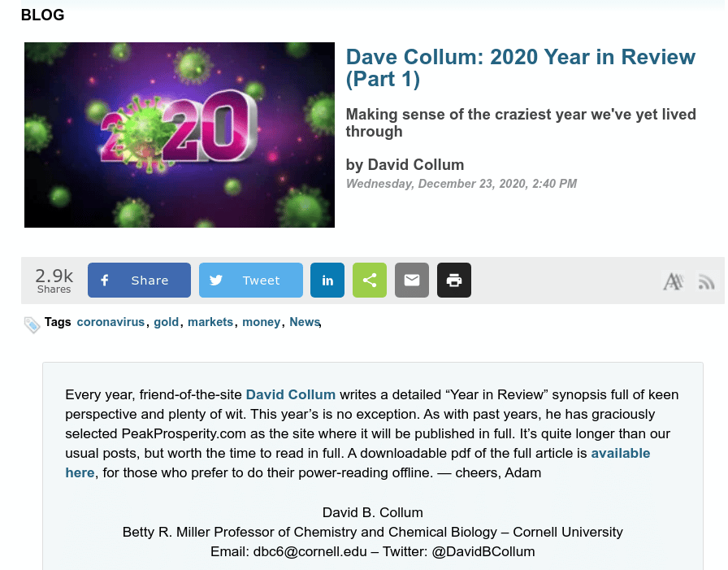Viewport: 728px width, 570px height.
Task: Open the coronavirus tag
Action: [110, 322]
